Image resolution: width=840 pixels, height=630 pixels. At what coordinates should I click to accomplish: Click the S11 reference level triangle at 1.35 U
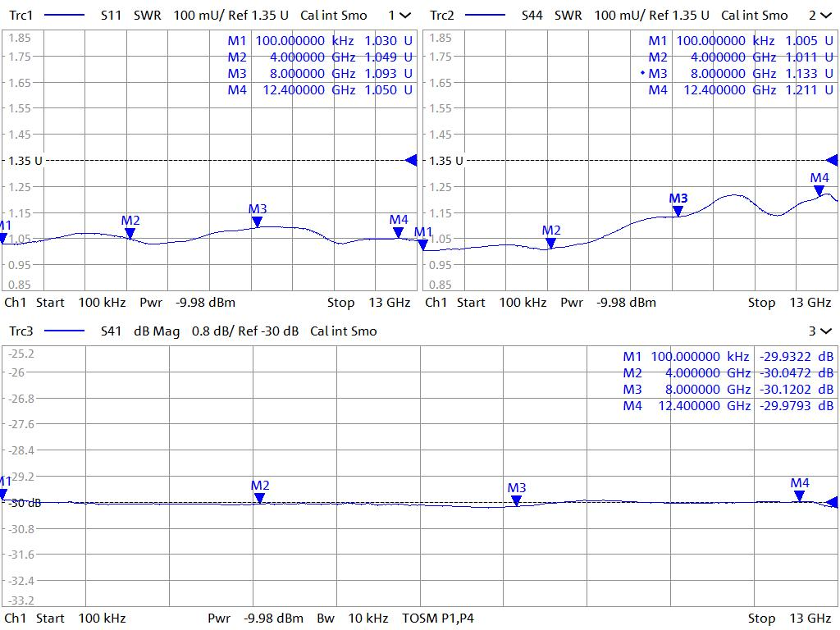412,160
